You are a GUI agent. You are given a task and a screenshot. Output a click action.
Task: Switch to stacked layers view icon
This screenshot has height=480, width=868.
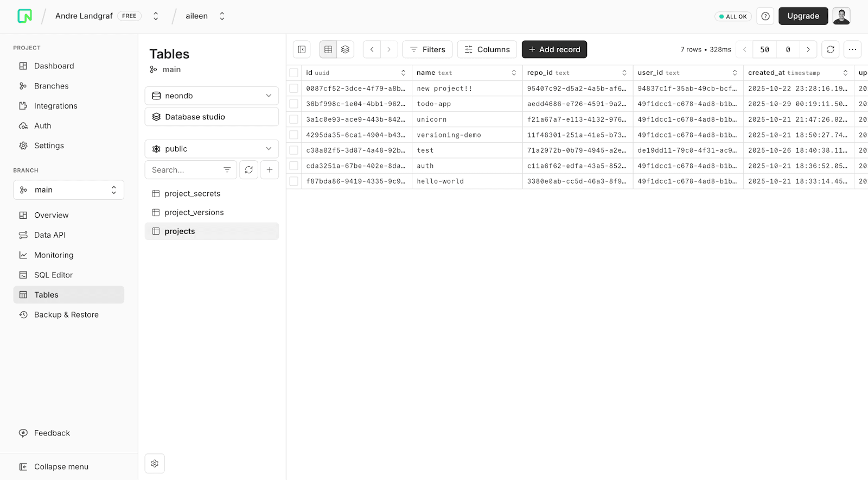coord(345,49)
